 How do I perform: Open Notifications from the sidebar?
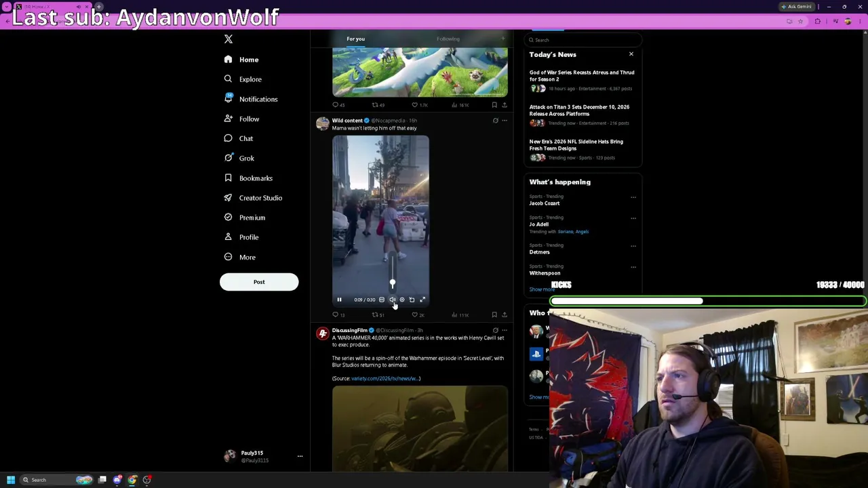(x=250, y=99)
